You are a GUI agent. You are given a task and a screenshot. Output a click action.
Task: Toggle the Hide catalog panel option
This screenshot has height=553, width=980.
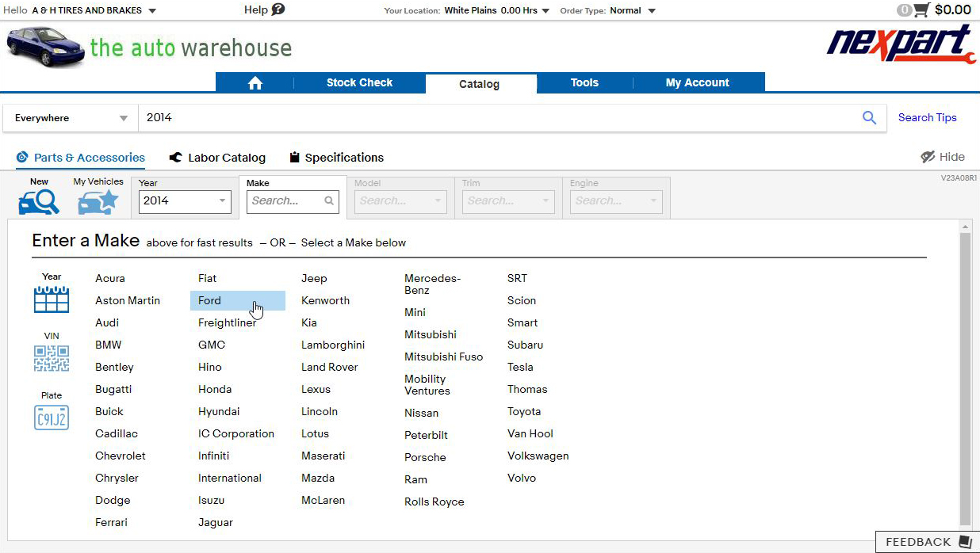tap(943, 157)
